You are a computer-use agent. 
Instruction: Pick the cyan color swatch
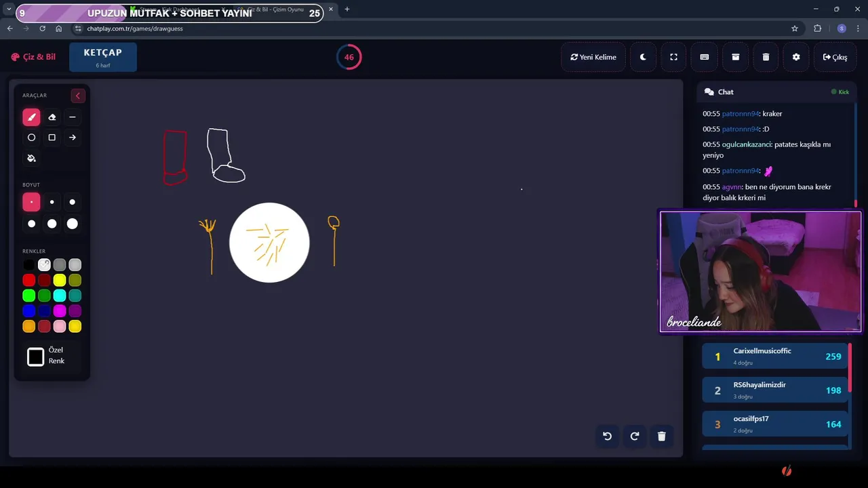tap(60, 296)
